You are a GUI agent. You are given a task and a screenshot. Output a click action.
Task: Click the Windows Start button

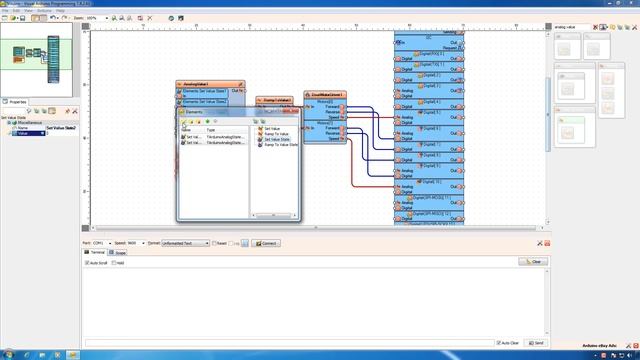click(x=8, y=355)
